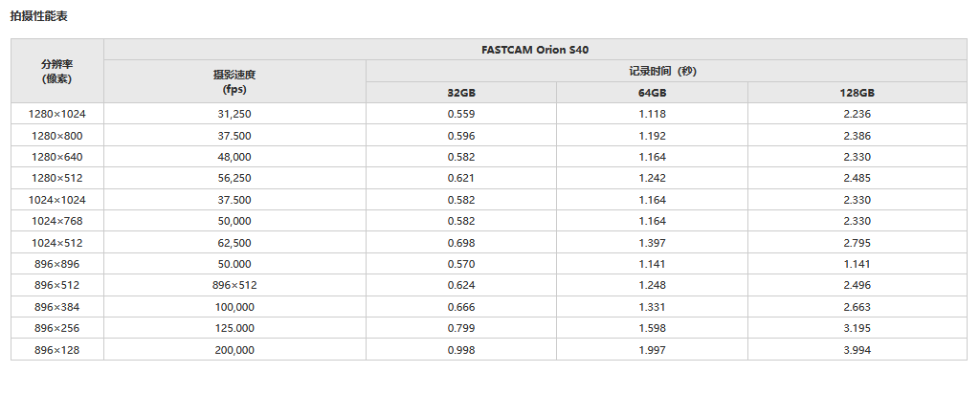Select the 1.118 value under 64GB
This screenshot has height=394, width=980.
(x=652, y=114)
